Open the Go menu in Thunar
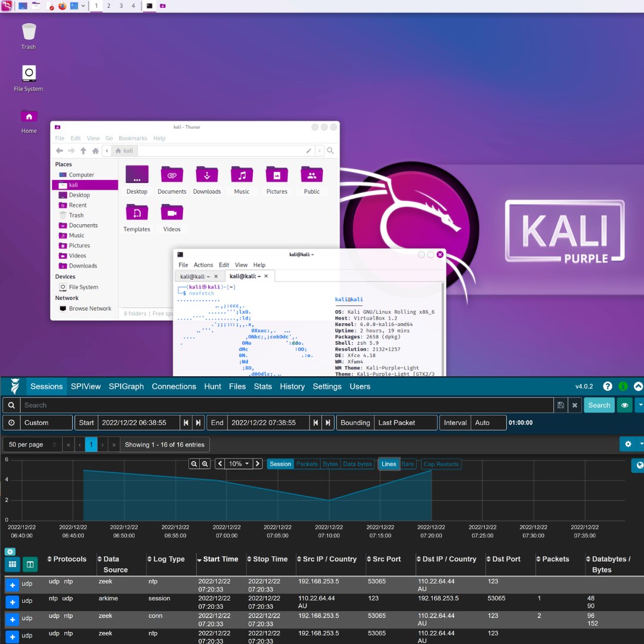 (x=109, y=138)
